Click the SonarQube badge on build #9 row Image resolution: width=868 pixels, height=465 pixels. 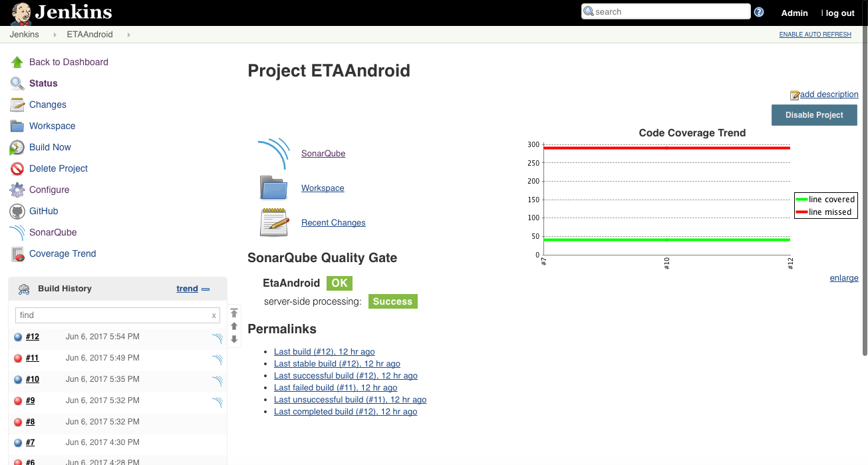217,402
